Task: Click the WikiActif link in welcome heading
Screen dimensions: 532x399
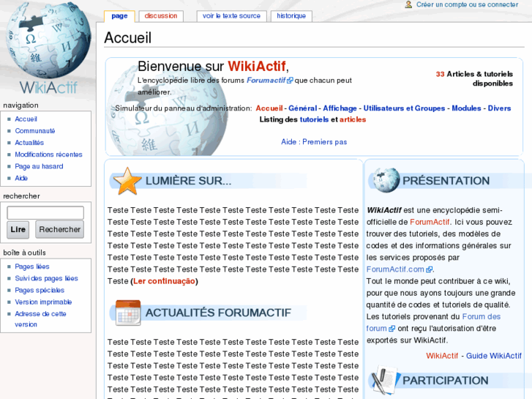Action: coord(257,66)
